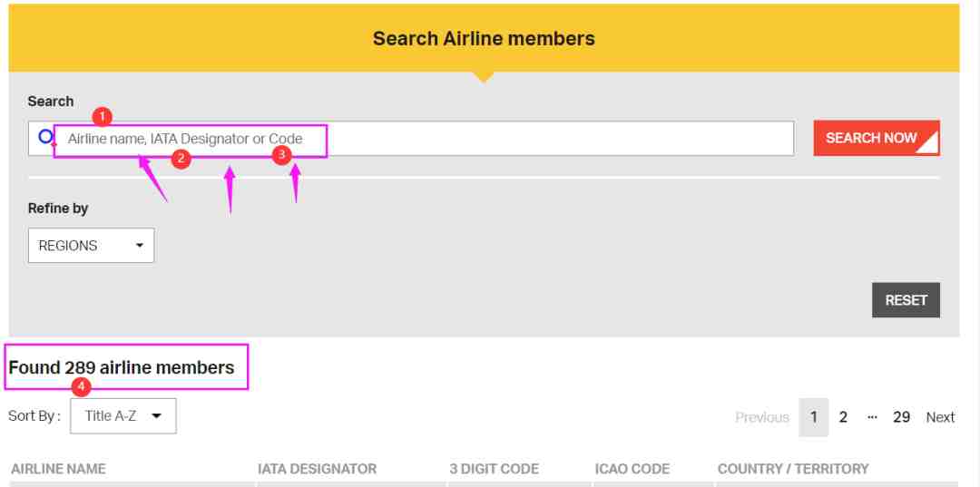Sort by the AIRLINE NAME column header

coord(58,469)
